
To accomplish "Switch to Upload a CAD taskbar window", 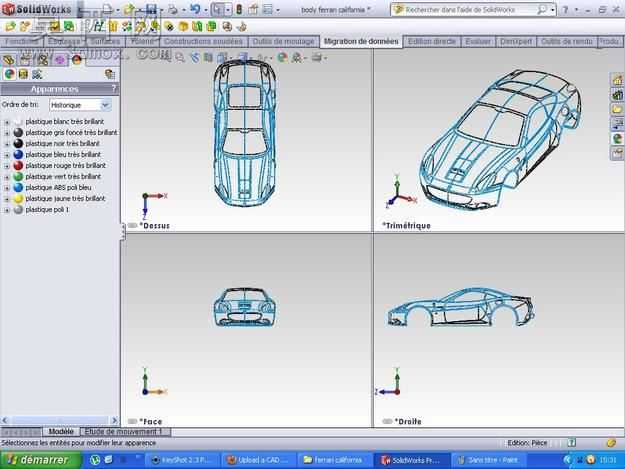I will (x=258, y=460).
